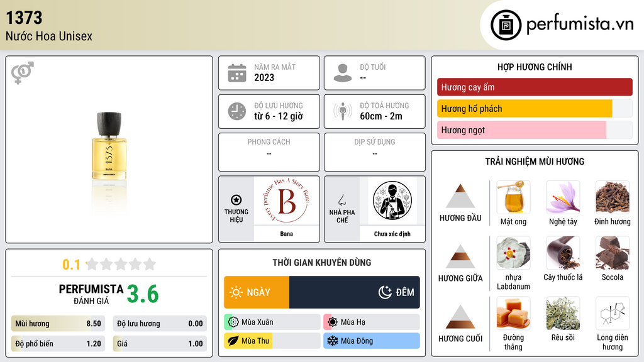The width and height of the screenshot is (644, 362).
Task: Click the unisex gender symbol icon
Action: (x=23, y=73)
